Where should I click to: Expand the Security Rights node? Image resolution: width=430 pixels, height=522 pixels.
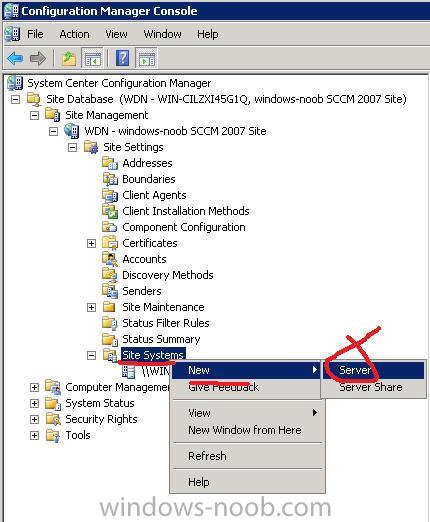(x=34, y=419)
